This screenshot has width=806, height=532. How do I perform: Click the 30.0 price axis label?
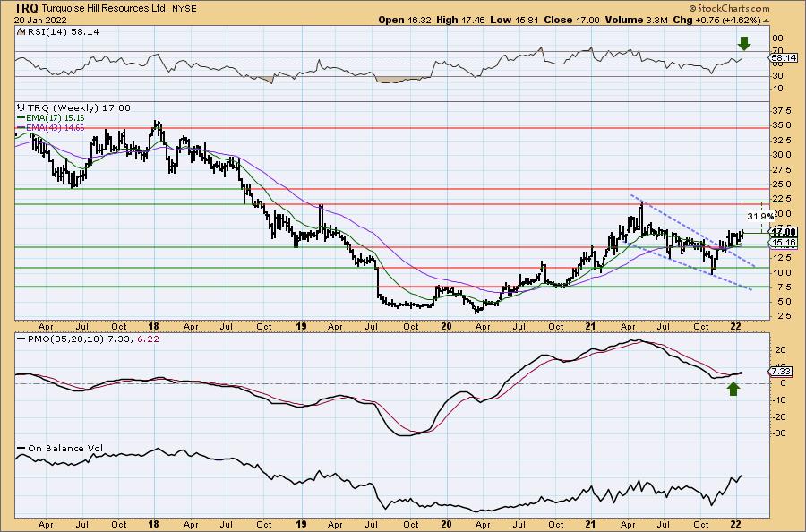click(x=780, y=155)
